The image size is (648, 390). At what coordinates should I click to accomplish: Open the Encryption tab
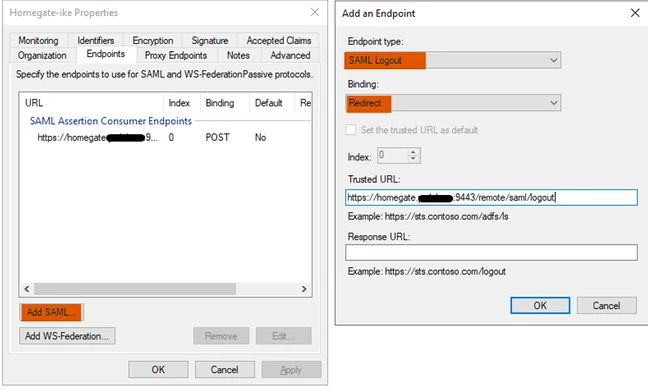point(152,40)
